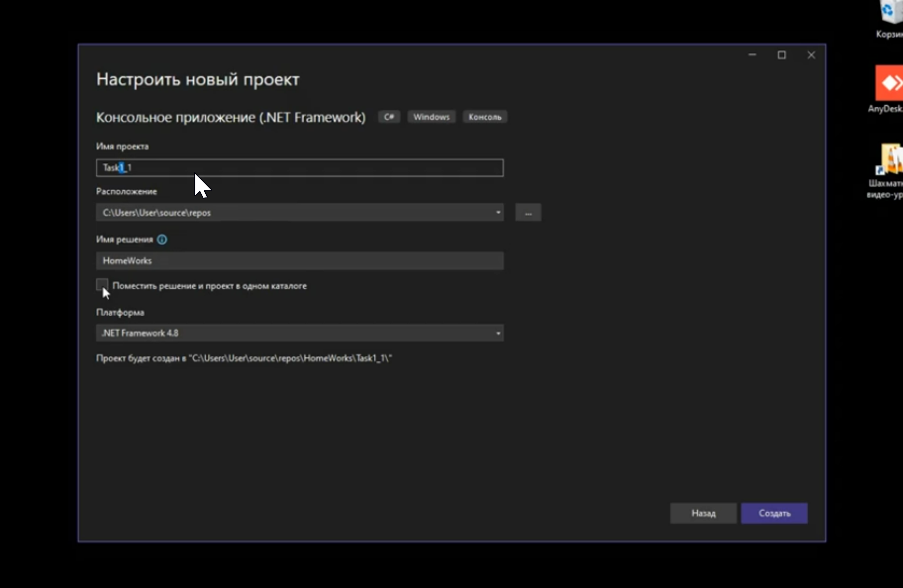Close the project configuration window

click(811, 54)
